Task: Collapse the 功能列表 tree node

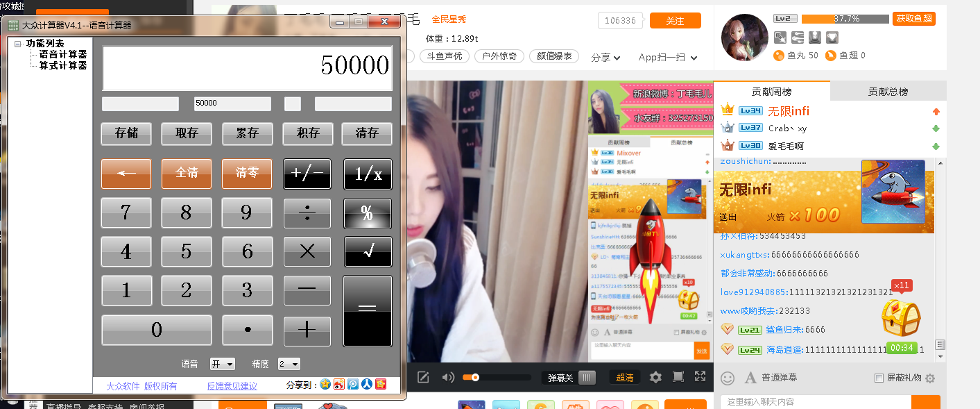Action: (18, 44)
